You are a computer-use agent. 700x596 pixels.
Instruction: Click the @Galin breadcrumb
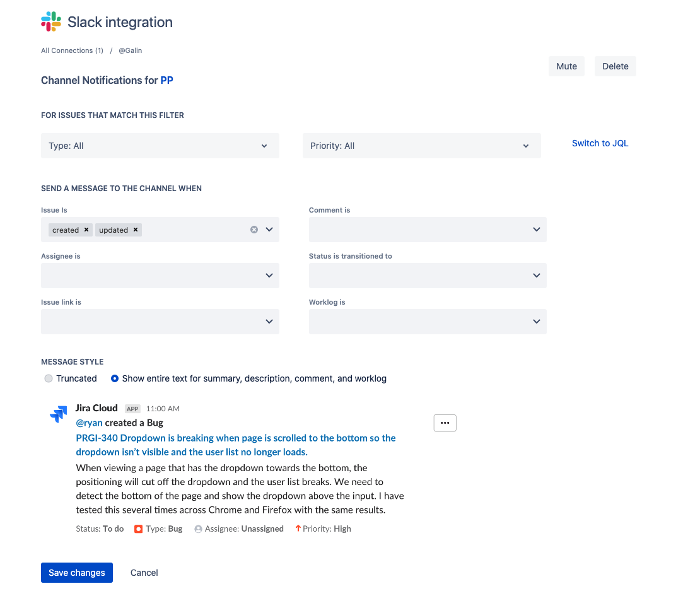pyautogui.click(x=131, y=50)
